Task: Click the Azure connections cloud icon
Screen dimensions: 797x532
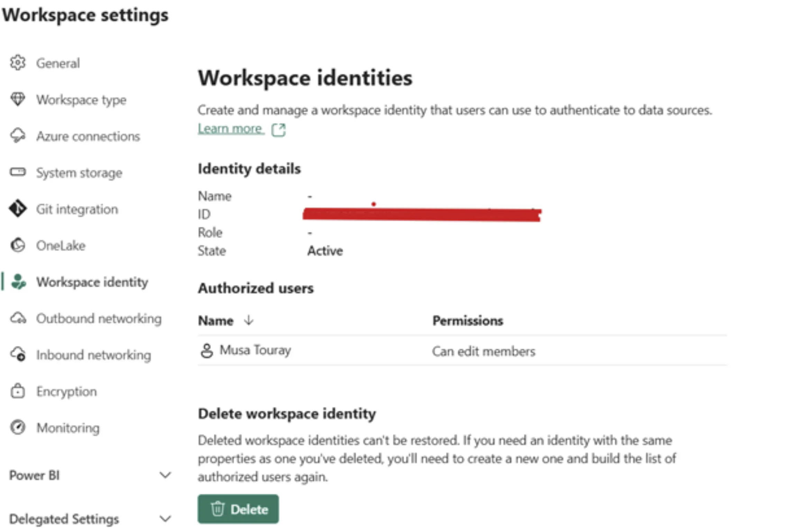Action: tap(18, 136)
